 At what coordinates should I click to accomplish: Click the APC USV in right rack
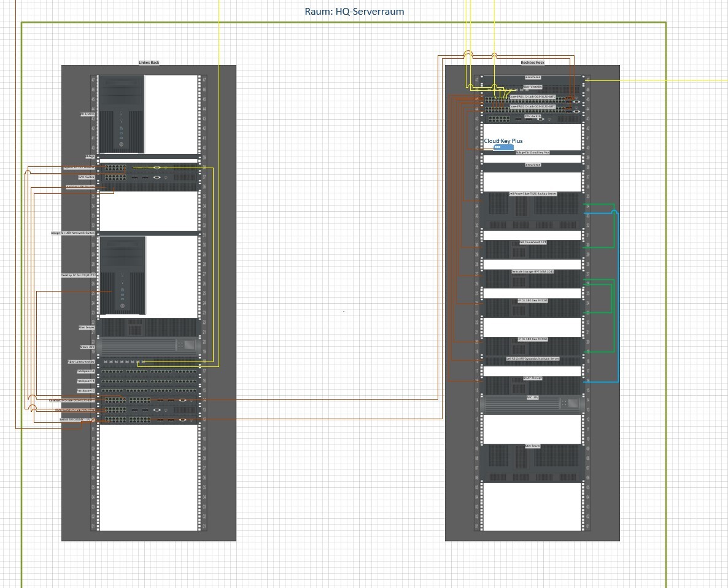(532, 404)
